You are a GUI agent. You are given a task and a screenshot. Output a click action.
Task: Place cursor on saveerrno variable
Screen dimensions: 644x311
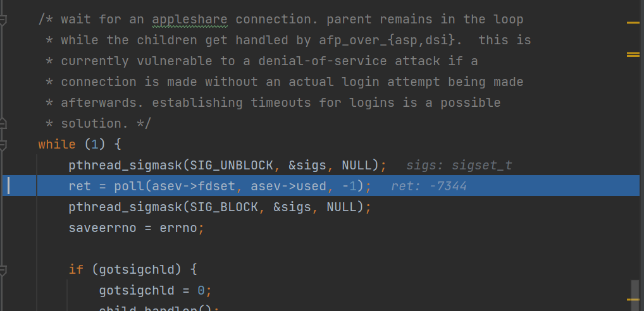[x=102, y=228]
